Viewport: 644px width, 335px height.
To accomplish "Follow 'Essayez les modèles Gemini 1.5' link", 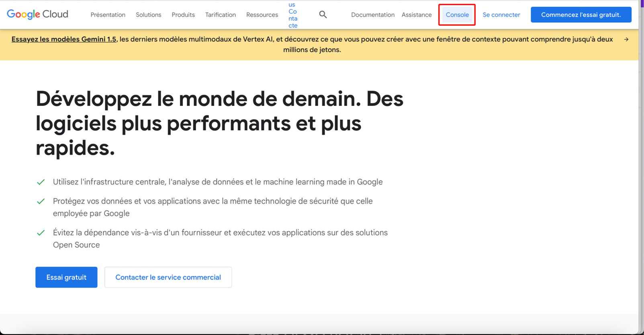I will click(x=63, y=39).
